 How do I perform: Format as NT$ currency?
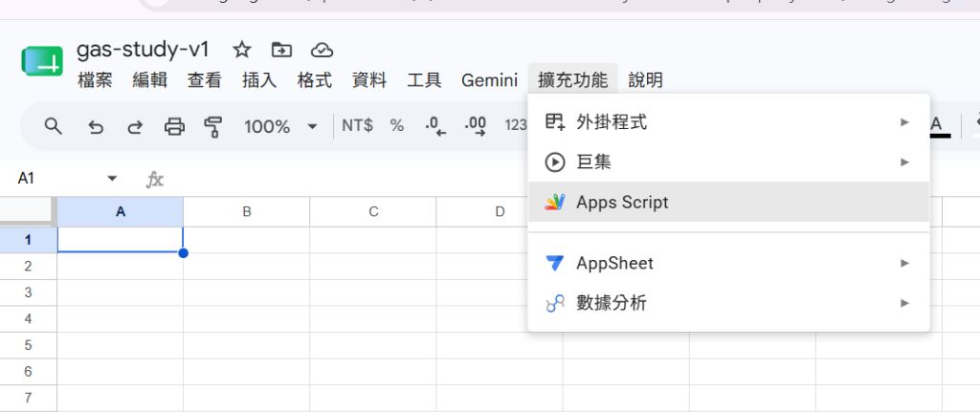[358, 125]
